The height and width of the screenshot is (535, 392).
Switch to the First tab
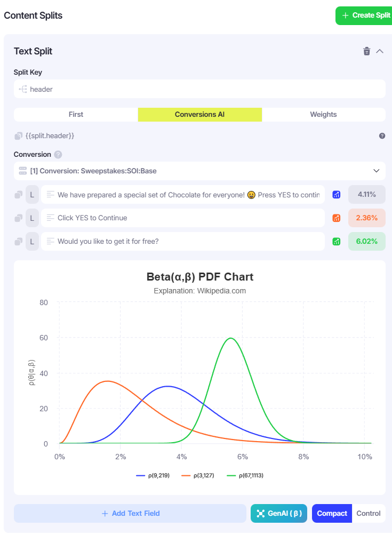76,114
